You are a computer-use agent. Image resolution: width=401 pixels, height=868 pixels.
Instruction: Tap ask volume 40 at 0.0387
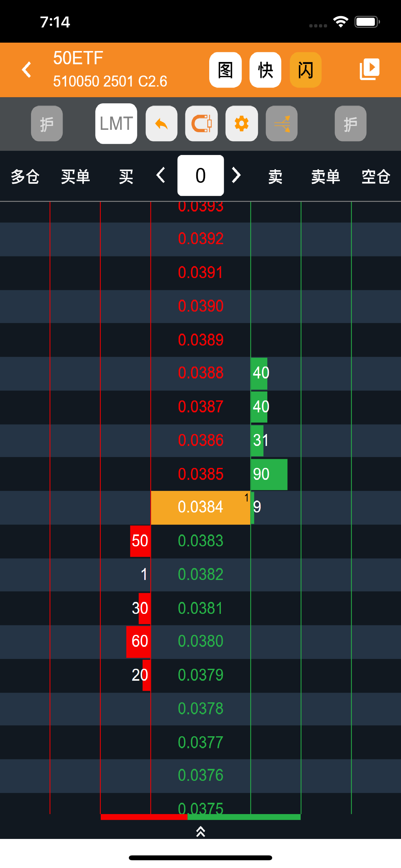click(261, 407)
